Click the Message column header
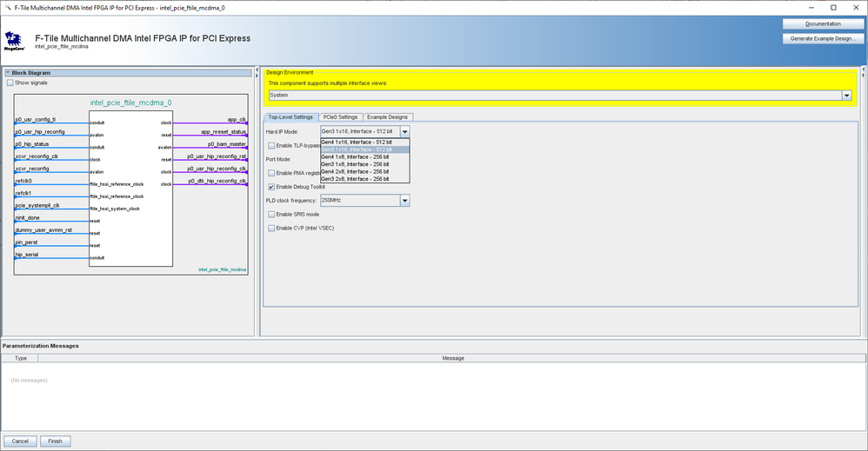 pyautogui.click(x=452, y=358)
